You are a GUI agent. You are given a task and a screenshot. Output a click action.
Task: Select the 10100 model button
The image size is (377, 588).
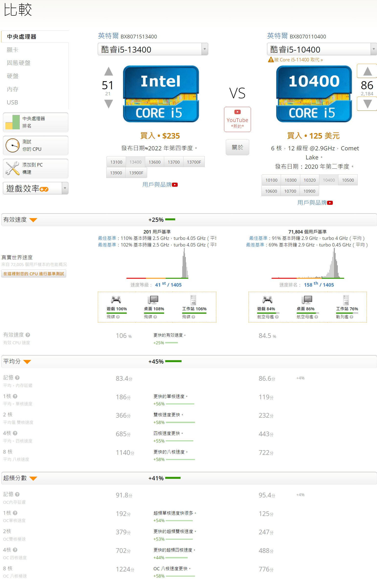point(271,180)
